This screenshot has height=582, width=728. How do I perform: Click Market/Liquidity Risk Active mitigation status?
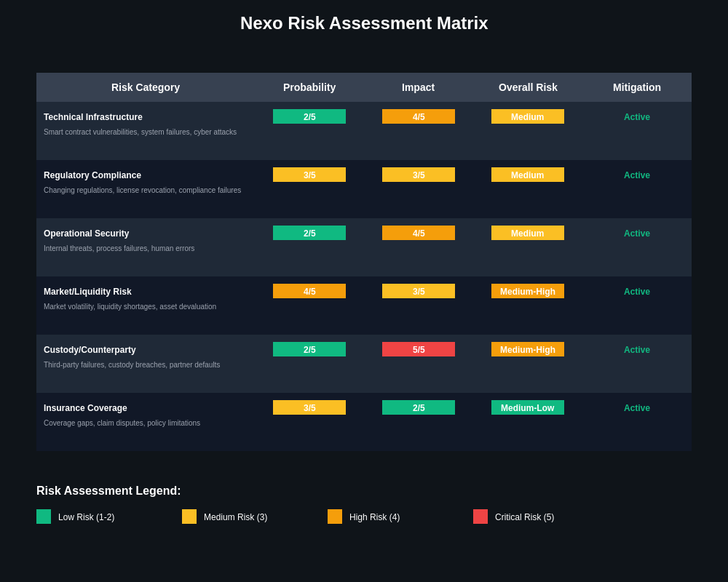point(637,292)
